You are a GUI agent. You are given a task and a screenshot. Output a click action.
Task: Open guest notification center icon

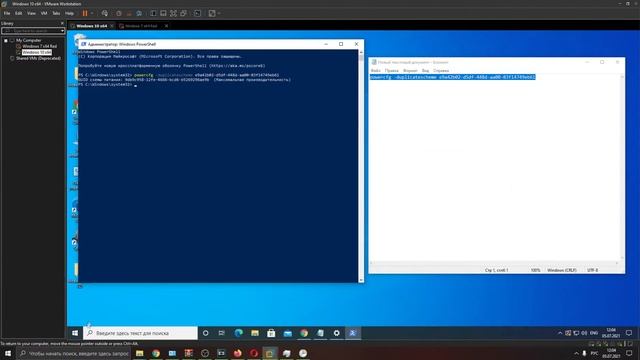coord(629,333)
